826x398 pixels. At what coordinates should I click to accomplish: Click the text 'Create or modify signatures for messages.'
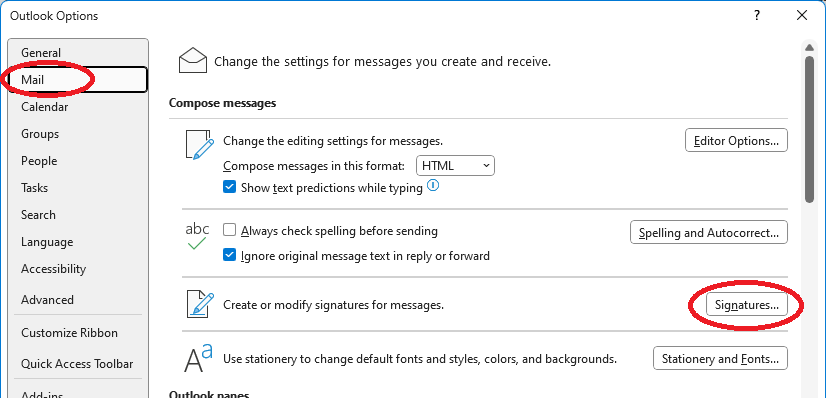point(333,305)
